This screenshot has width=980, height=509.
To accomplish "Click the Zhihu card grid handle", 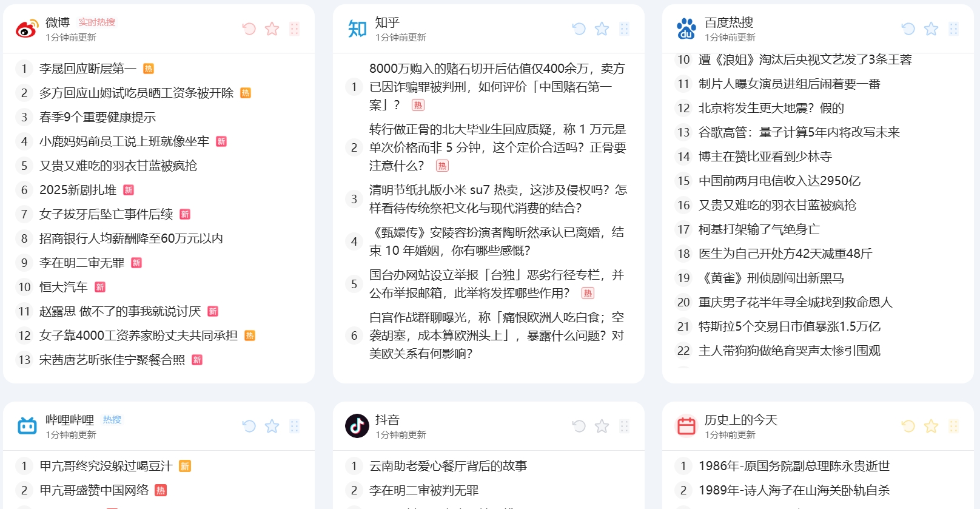I will tap(624, 29).
